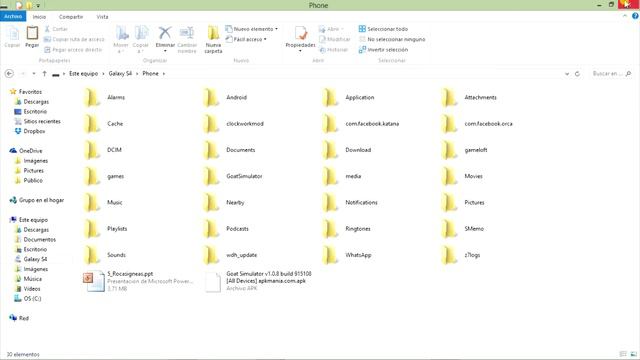The image size is (640, 360).
Task: Select the clockworkmod folder
Action: 233,124
